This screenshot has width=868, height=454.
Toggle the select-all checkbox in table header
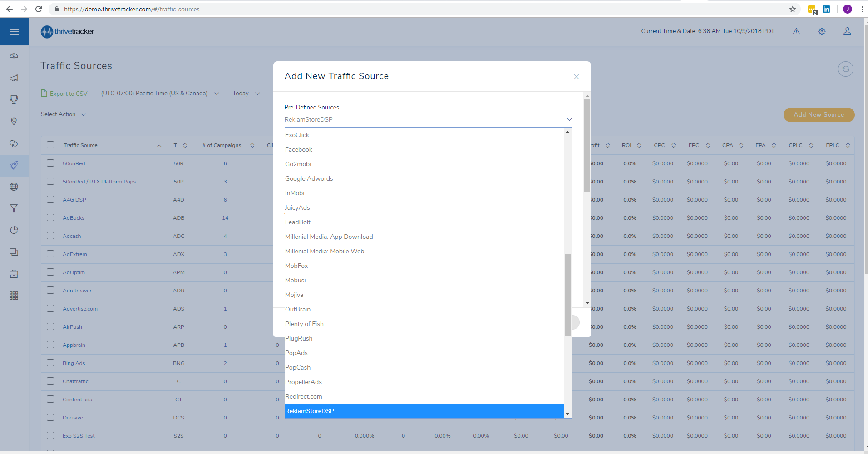click(50, 145)
